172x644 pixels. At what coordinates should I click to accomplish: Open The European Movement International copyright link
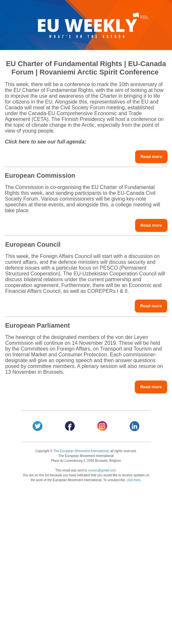click(x=81, y=451)
